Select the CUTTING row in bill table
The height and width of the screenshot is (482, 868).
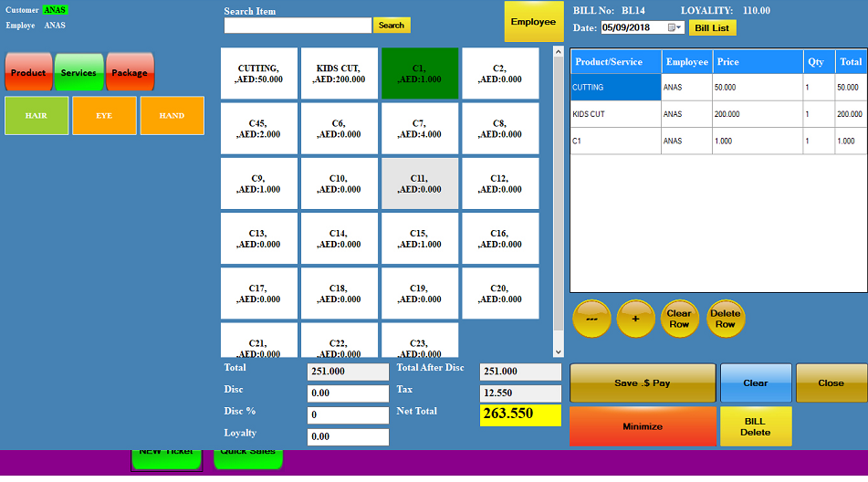click(x=615, y=88)
